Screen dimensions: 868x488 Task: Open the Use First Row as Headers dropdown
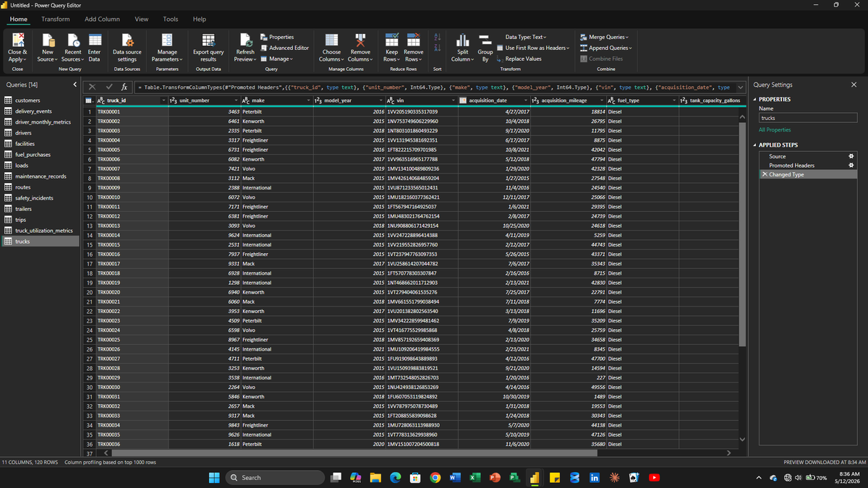533,48
